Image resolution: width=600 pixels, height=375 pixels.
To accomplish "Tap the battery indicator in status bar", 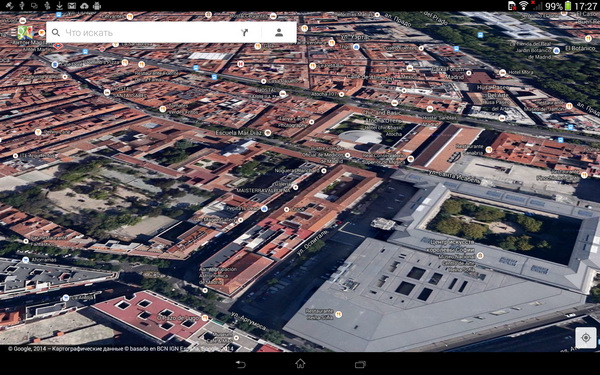I will pos(568,6).
